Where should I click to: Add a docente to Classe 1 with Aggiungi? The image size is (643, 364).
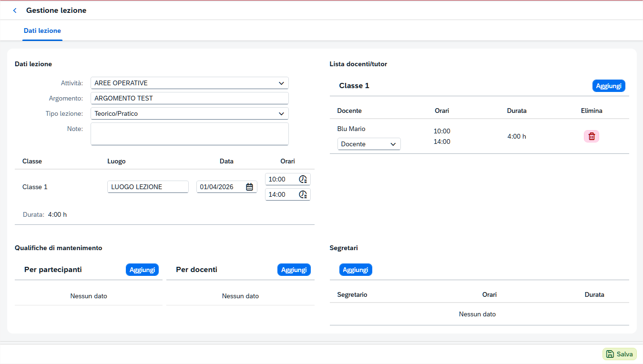609,86
